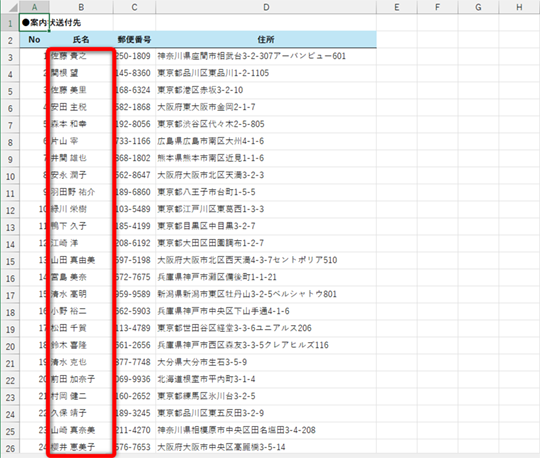Click the address cell 東京都品川区東品川1-2-1105

tap(266, 73)
